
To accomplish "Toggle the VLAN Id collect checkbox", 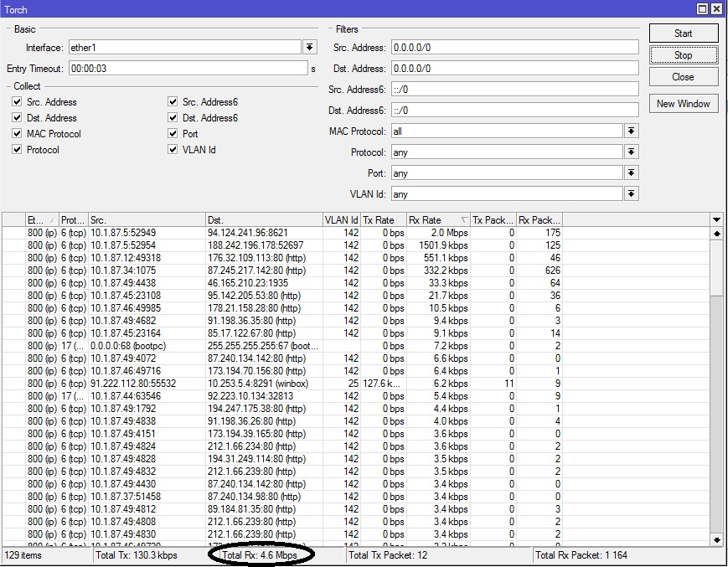I will 173,149.
